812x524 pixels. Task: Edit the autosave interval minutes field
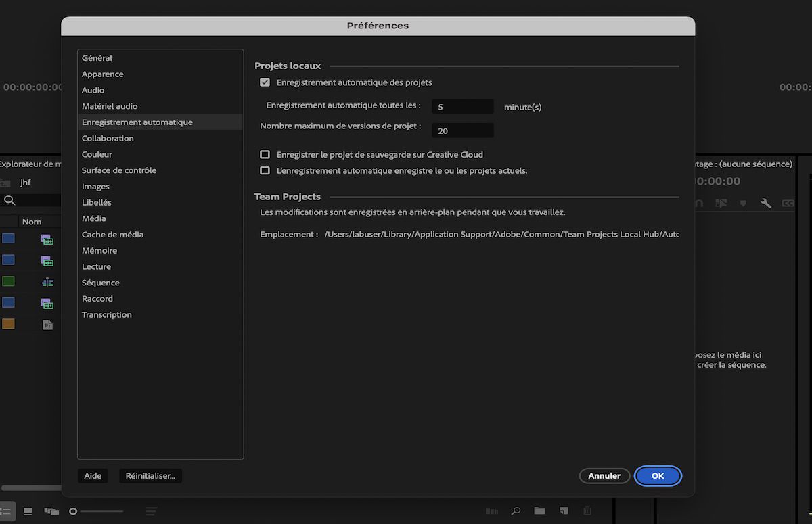463,106
